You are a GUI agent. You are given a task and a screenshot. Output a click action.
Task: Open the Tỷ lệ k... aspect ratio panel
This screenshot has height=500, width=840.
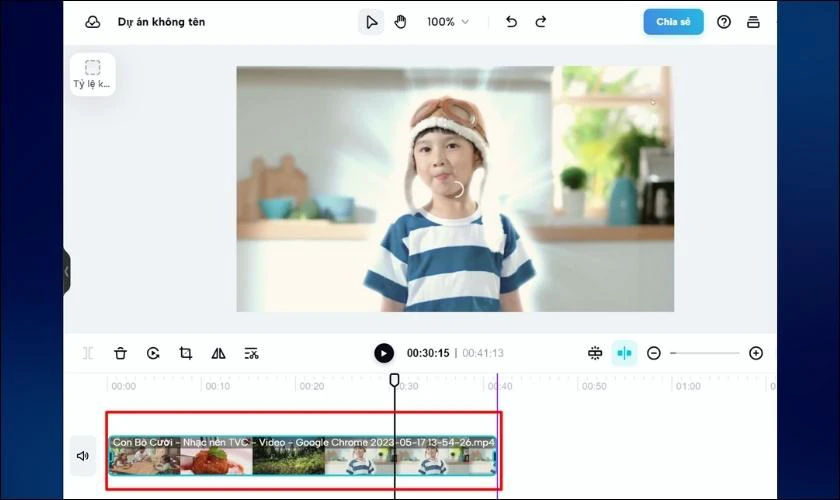[92, 74]
